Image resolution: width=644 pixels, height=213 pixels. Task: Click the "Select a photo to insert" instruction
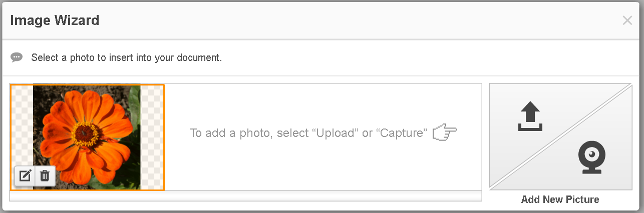tap(127, 57)
